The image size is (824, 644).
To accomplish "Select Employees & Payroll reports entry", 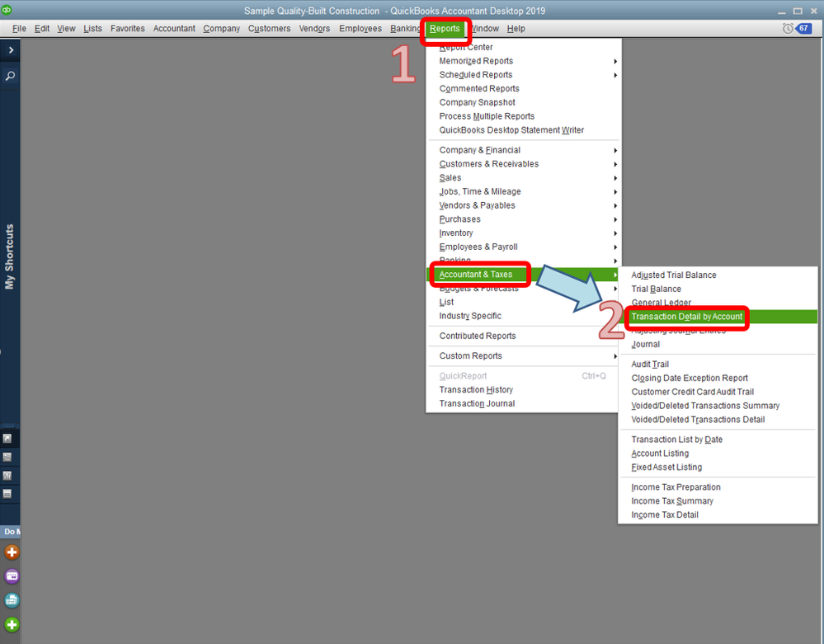I will click(x=478, y=247).
